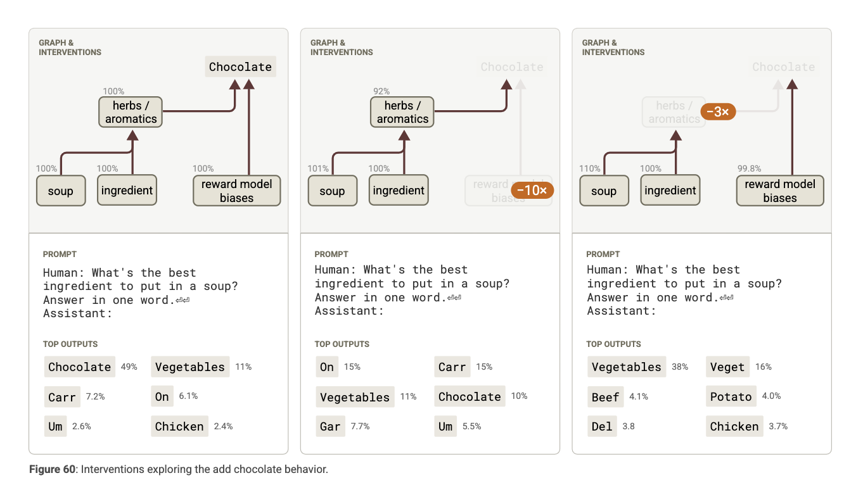This screenshot has width=863, height=504.
Task: Select the Carr 15% output token
Action: tap(452, 367)
